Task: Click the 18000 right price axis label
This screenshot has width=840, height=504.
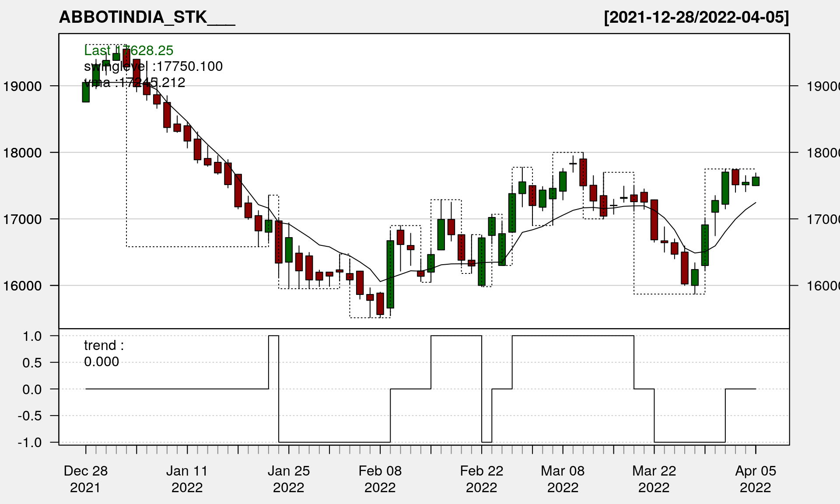Action: [x=822, y=153]
